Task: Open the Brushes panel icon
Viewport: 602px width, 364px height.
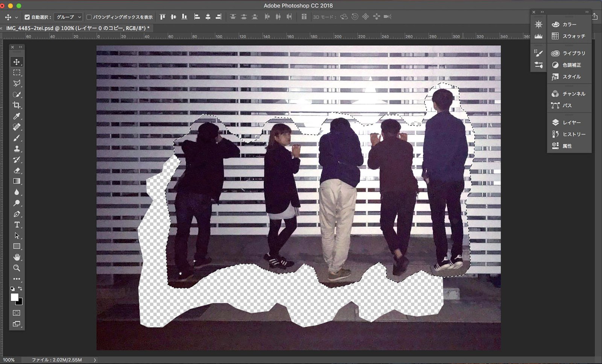Action: (539, 65)
